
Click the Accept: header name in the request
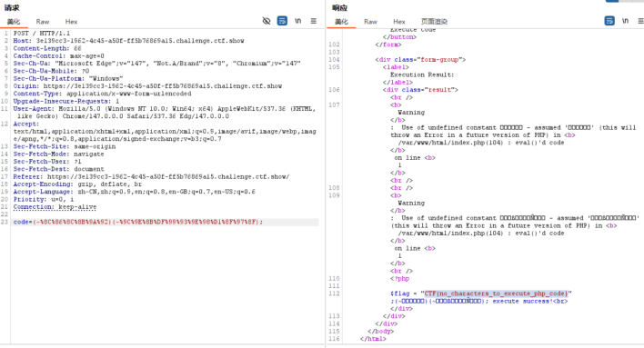click(25, 124)
